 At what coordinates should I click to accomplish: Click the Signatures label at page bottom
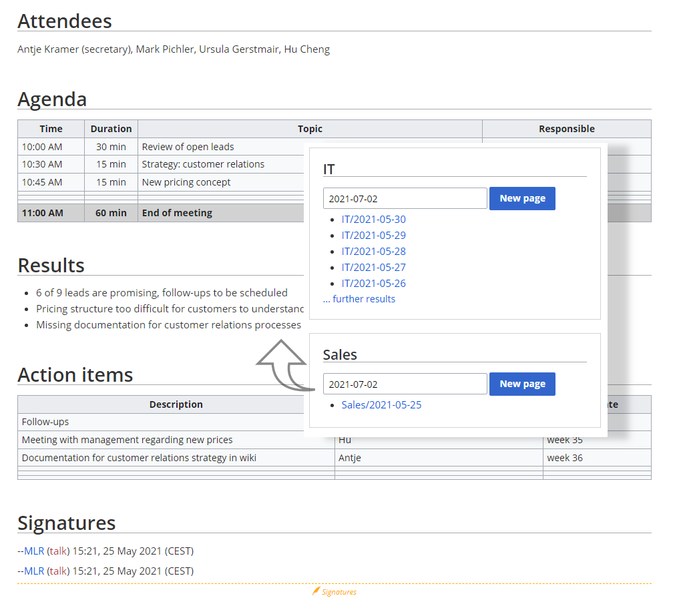pos(339,592)
